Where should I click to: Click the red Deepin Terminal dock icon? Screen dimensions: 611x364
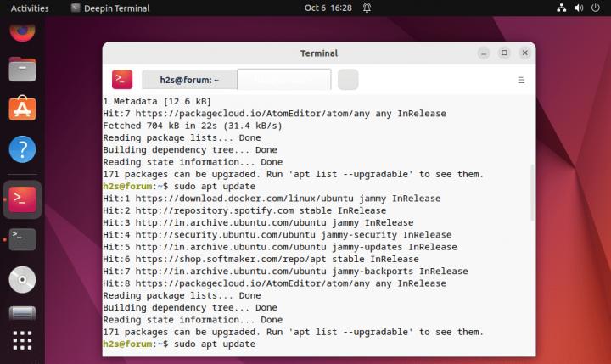click(x=23, y=199)
